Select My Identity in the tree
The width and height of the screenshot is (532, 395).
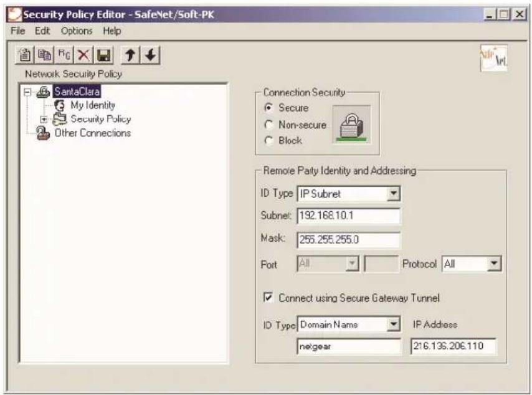point(93,105)
